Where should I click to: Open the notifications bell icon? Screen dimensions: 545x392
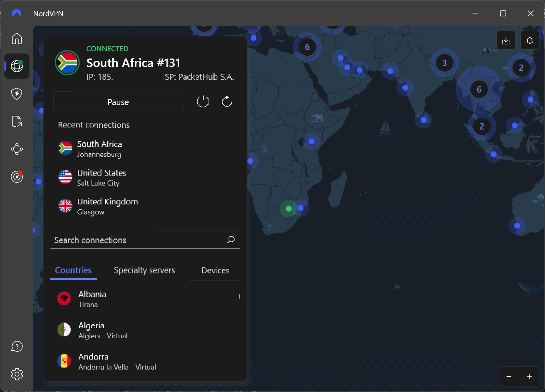530,40
